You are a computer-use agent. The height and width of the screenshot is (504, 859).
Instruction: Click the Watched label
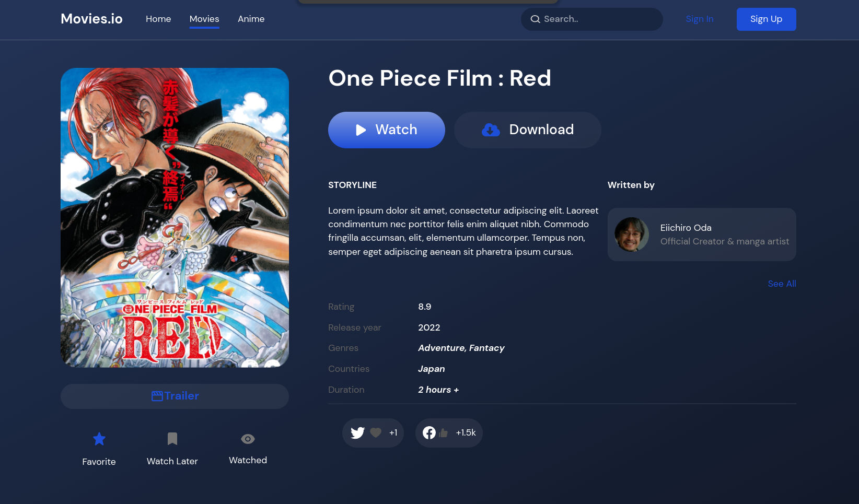248,460
